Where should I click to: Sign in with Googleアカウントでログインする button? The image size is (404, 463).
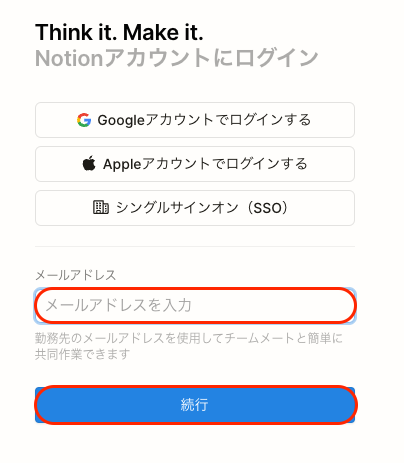(195, 120)
